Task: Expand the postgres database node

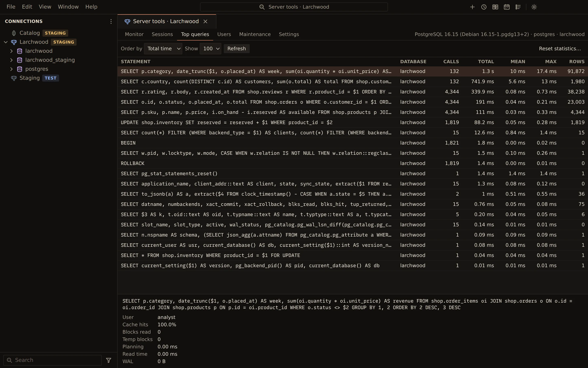Action: click(11, 69)
